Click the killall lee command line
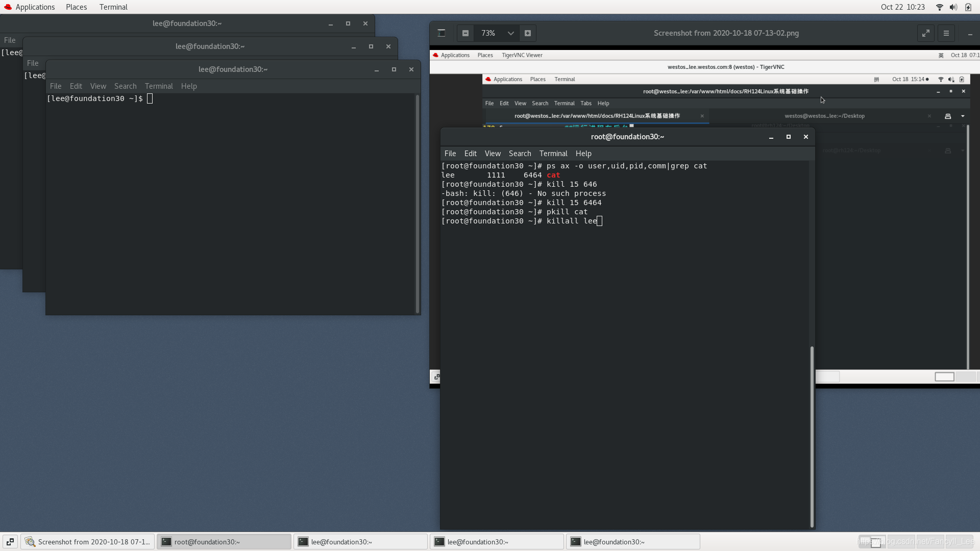This screenshot has height=551, width=980. pyautogui.click(x=572, y=221)
